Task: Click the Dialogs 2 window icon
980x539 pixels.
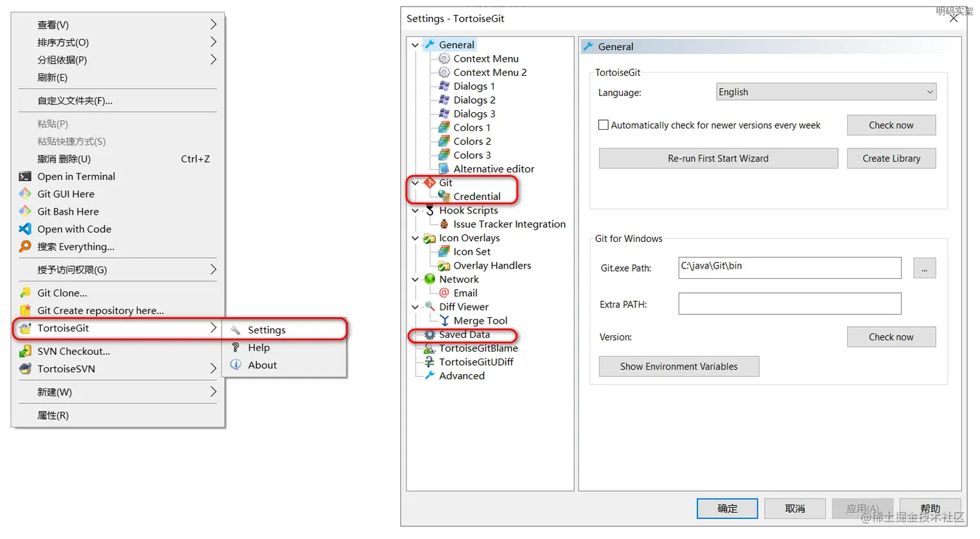Action: tap(444, 100)
